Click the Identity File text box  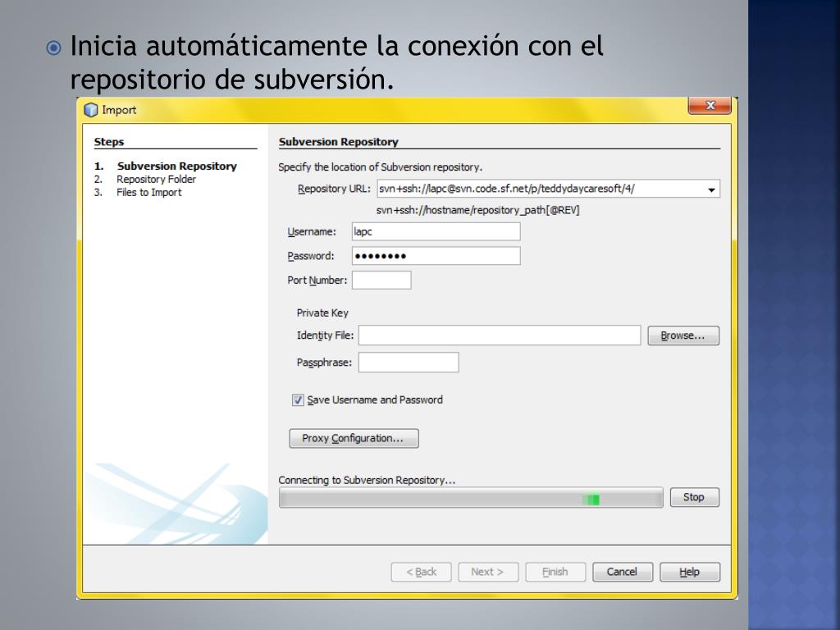tap(500, 336)
